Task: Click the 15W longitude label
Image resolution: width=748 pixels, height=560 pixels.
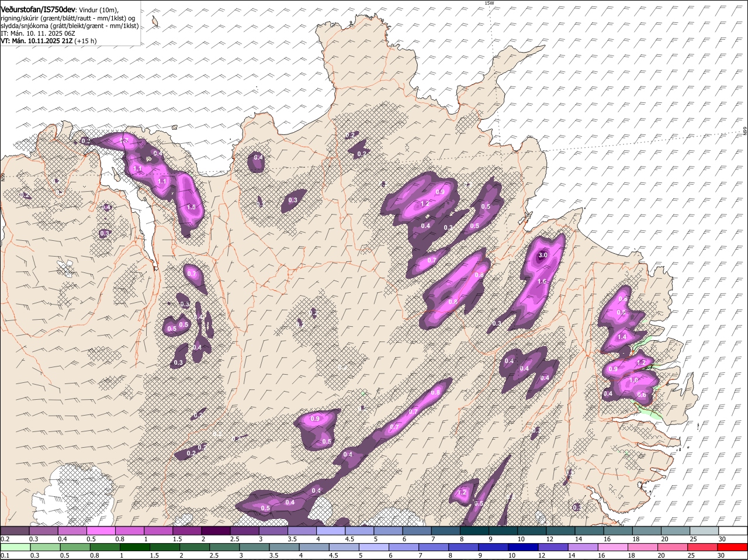Action: [489, 3]
